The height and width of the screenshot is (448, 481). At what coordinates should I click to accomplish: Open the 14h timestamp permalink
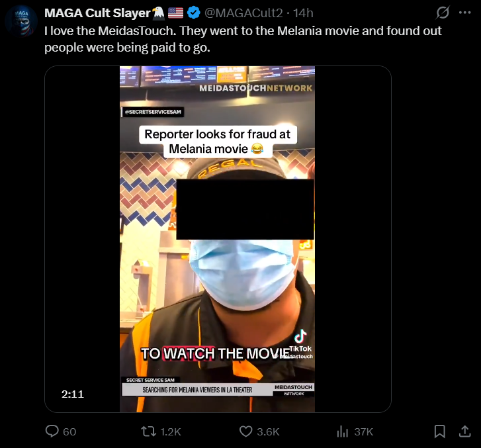click(303, 13)
